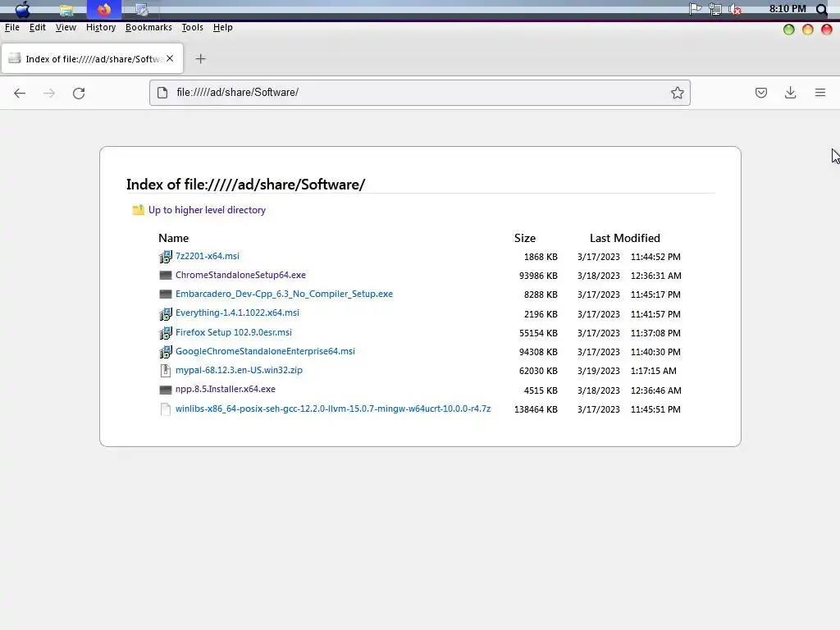
Task: Open the Save to Pocket button
Action: (760, 93)
